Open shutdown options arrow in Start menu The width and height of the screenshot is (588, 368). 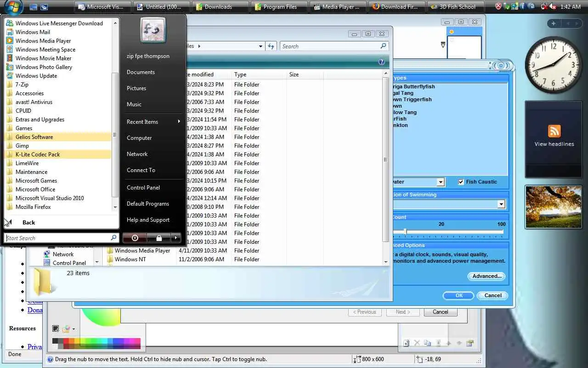coord(175,238)
